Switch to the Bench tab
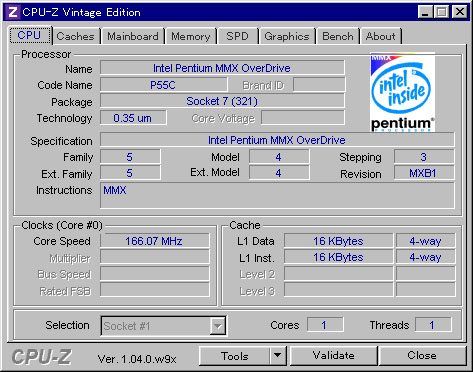Viewport: 473px width, 372px height. pyautogui.click(x=338, y=36)
